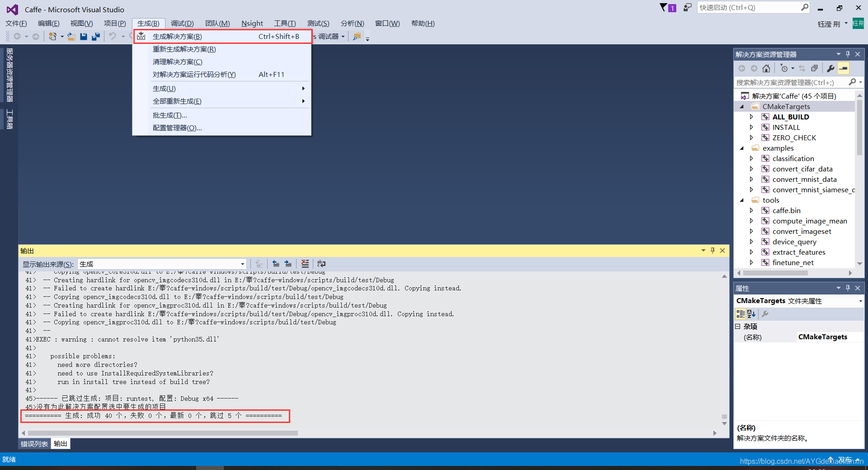Go to next message in Output toolbar
Image resolution: width=868 pixels, height=470 pixels.
click(x=288, y=264)
